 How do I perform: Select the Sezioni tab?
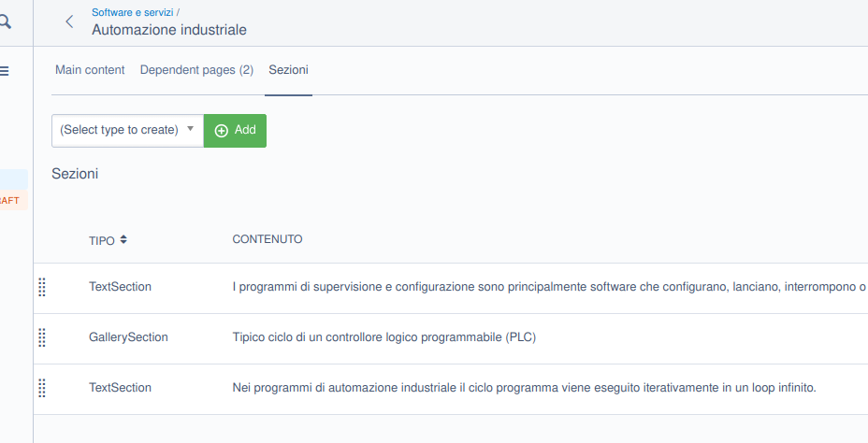(288, 70)
